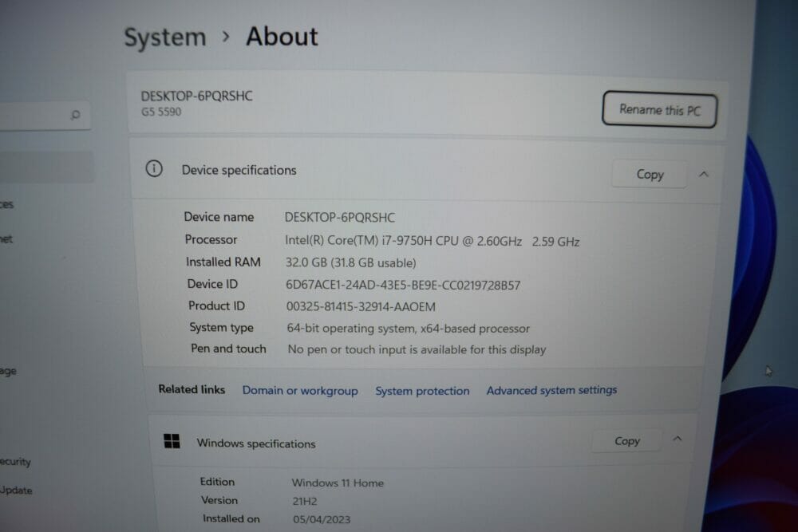Open Advanced system settings link
The image size is (798, 532).
tap(551, 390)
